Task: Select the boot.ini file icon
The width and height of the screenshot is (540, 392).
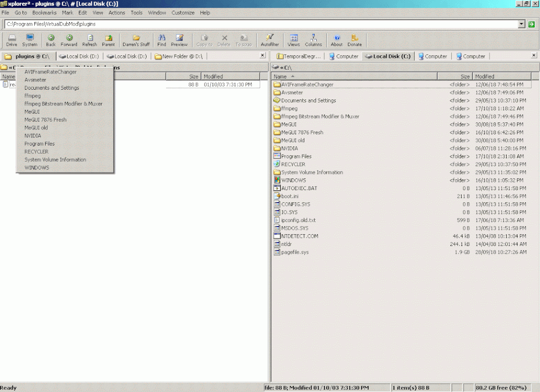Action: tap(277, 196)
